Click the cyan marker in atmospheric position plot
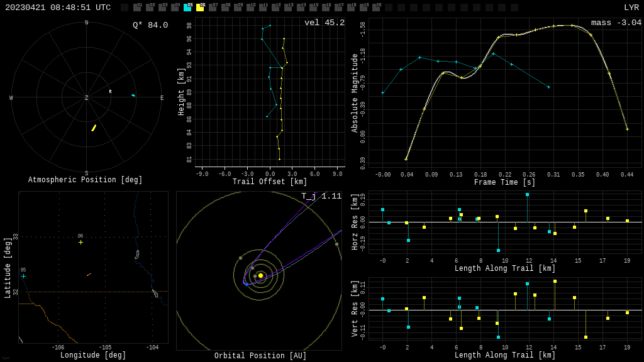Image resolution: width=644 pixels, height=362 pixels. coord(133,96)
